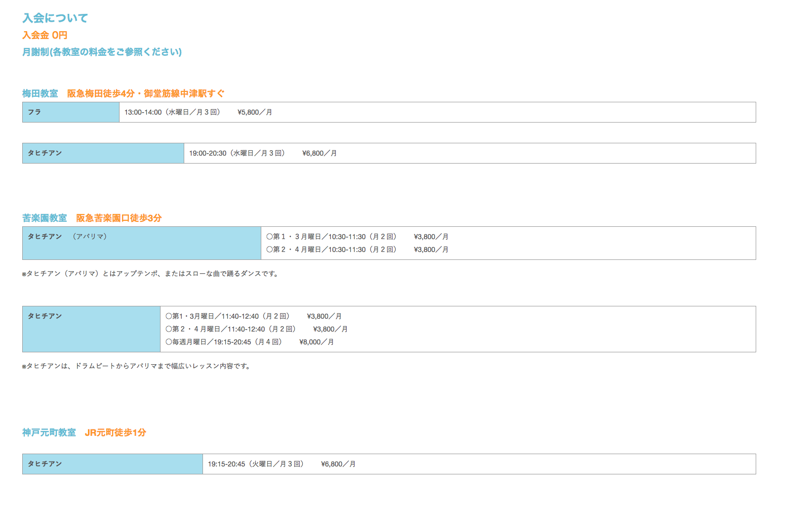Click the 火曜日 19:15-20:45 schedule entry
Viewport: 812px width, 507px height.
click(255, 464)
